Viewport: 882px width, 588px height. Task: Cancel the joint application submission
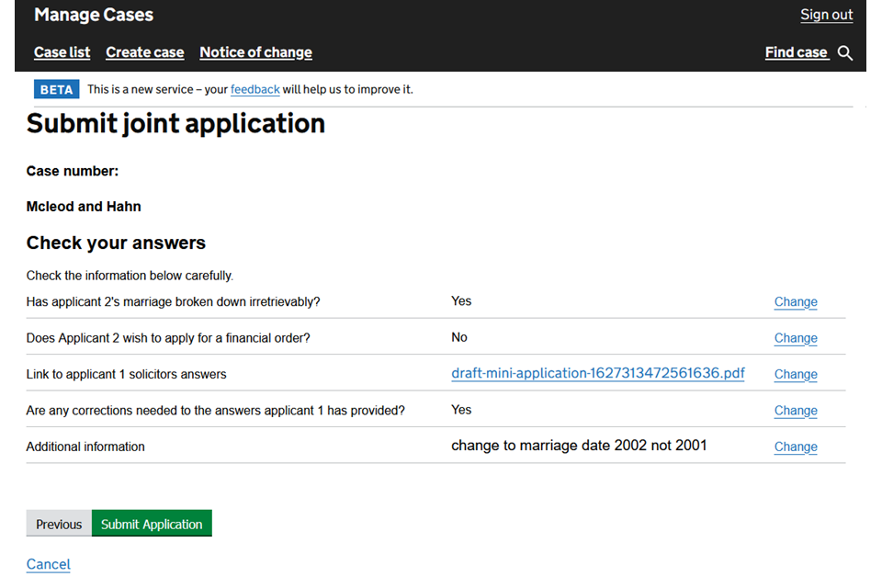48,564
